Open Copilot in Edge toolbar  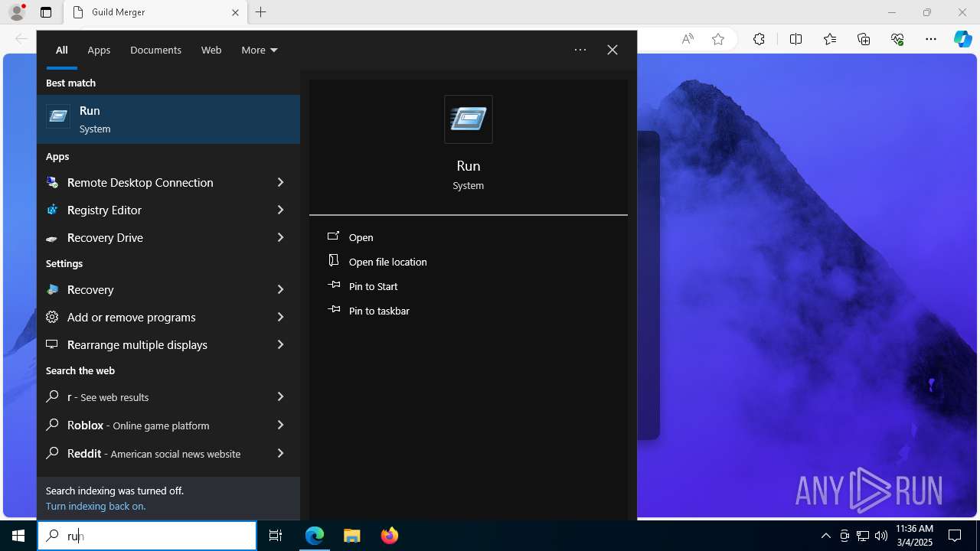point(962,39)
